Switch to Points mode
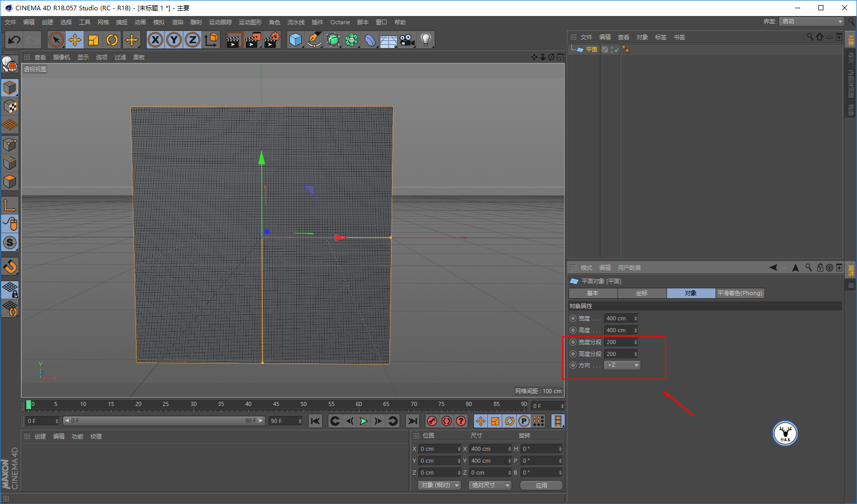The height and width of the screenshot is (504, 857). pos(10,144)
